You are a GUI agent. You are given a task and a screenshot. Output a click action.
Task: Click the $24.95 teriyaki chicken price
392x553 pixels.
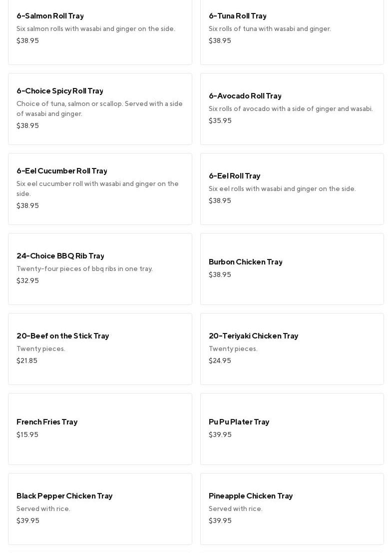[220, 361]
